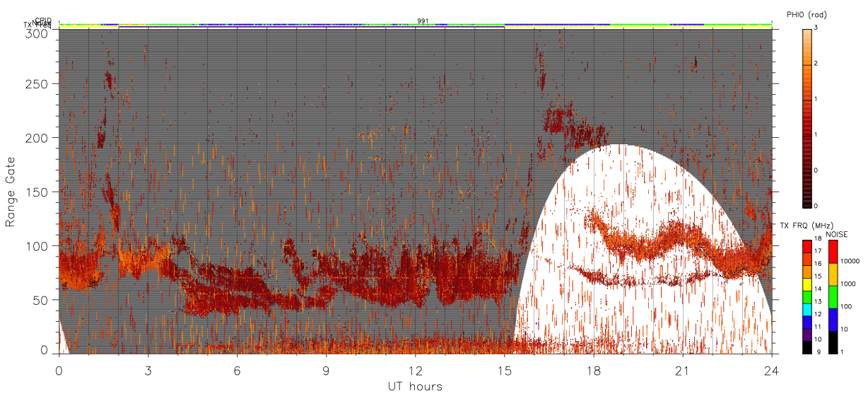Click the UT hours axis title

point(415,386)
